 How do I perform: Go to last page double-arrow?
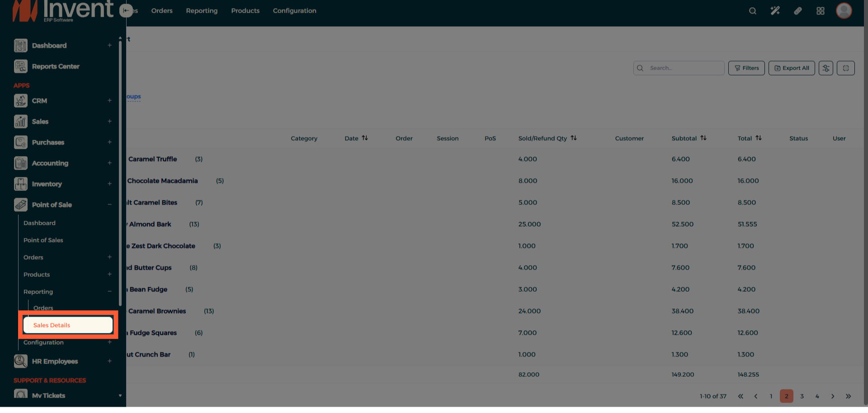point(848,396)
